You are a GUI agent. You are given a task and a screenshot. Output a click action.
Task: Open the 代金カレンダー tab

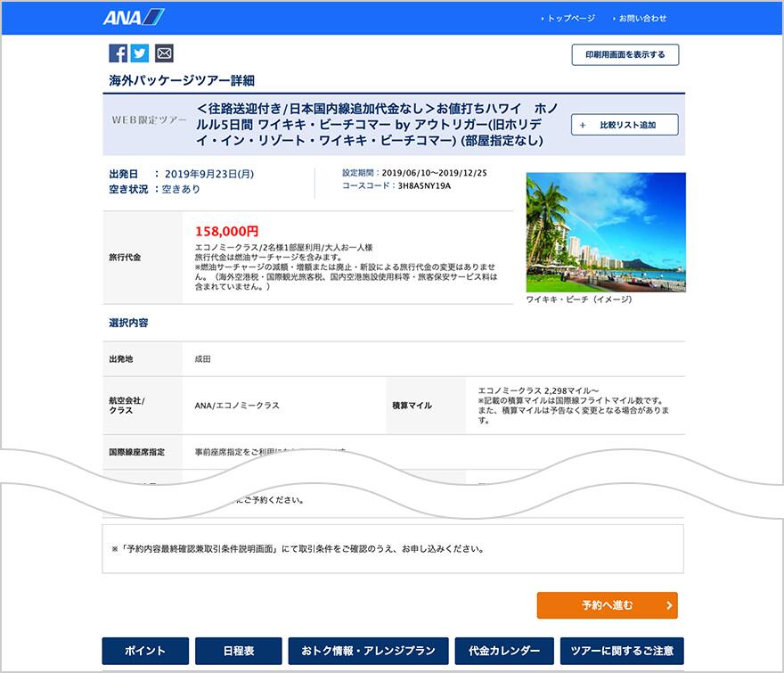[x=504, y=651]
